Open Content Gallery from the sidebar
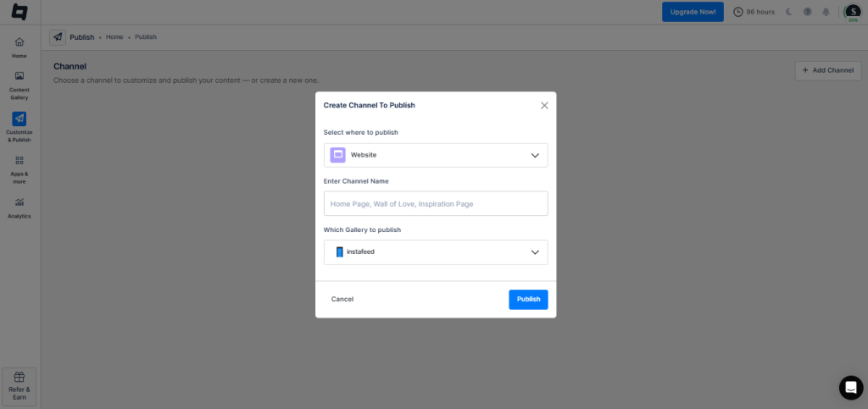 [x=19, y=76]
